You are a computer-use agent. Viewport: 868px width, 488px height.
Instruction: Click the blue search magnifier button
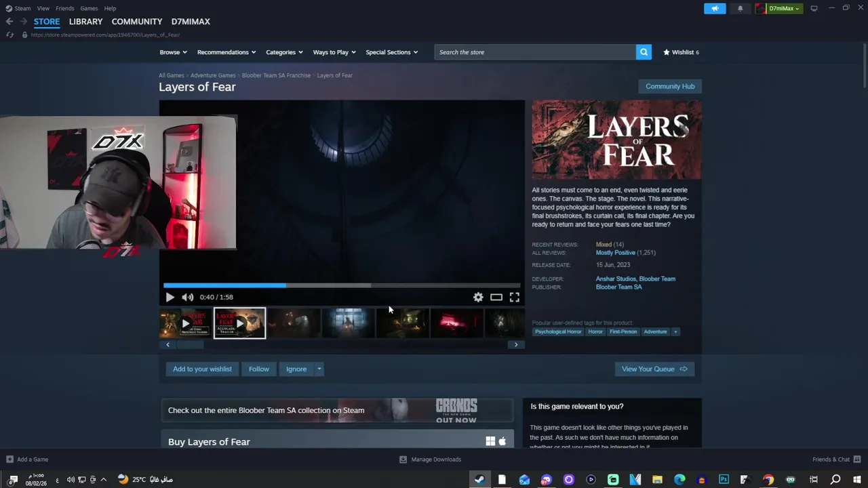(644, 52)
